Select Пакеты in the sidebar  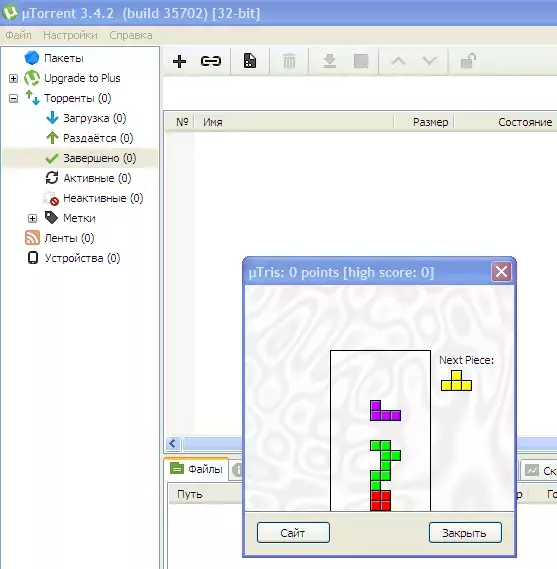[64, 58]
